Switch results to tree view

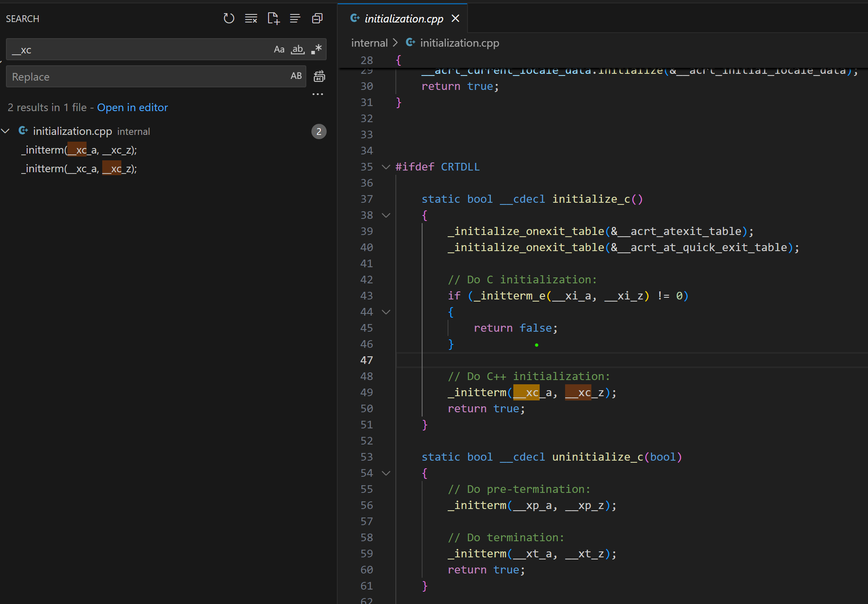295,18
